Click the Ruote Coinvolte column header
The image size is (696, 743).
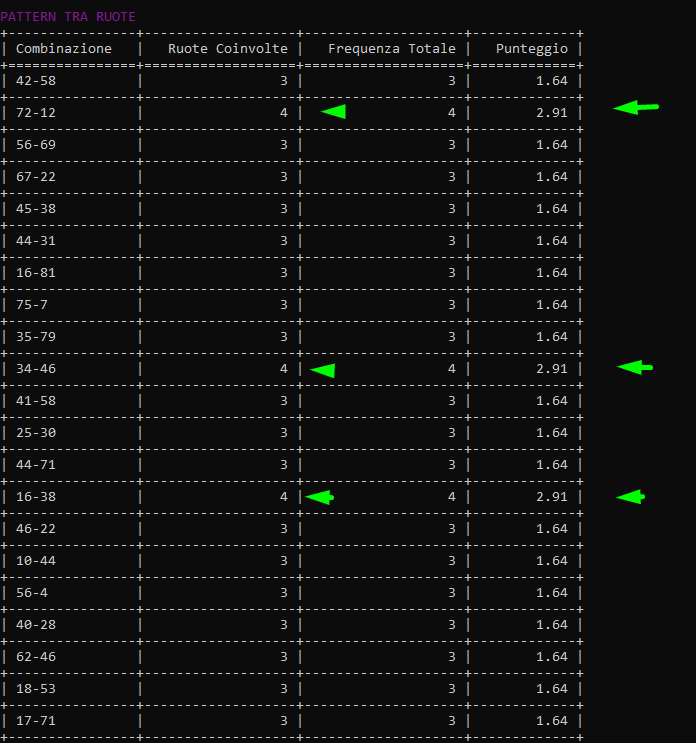[228, 49]
